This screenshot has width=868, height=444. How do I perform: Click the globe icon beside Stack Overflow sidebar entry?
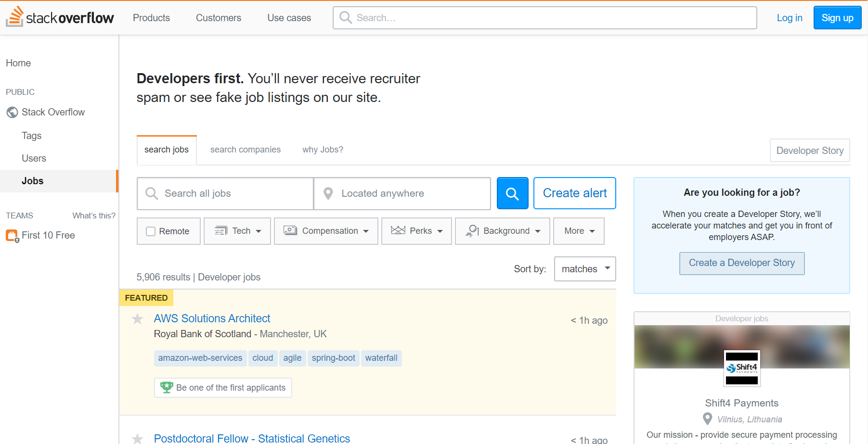click(12, 112)
